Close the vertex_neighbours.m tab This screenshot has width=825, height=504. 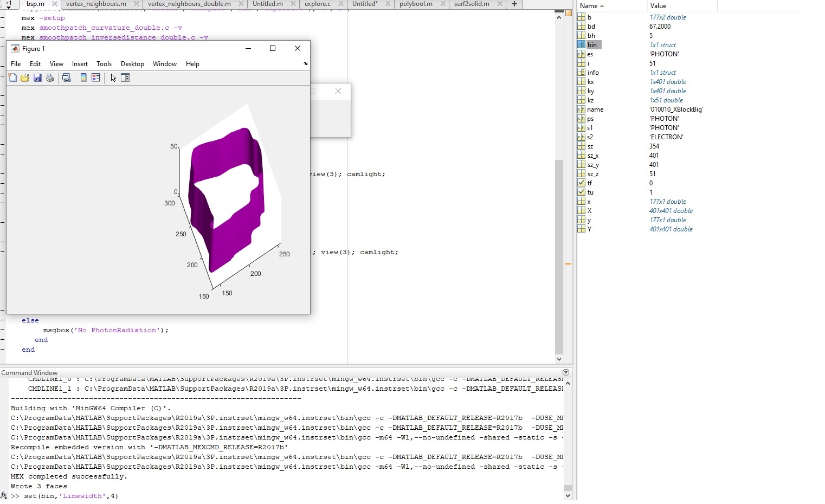coord(135,4)
